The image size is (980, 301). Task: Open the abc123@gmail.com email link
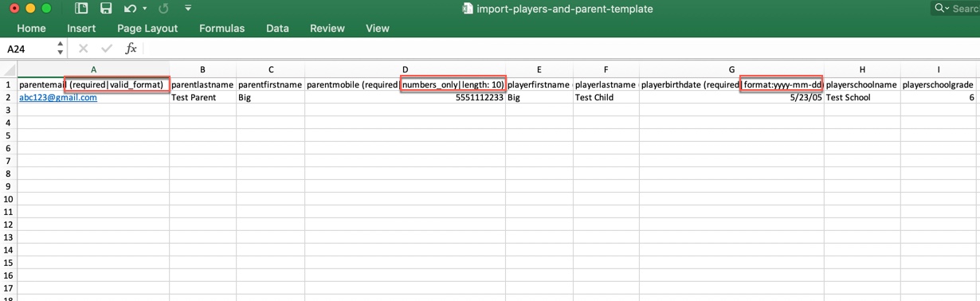[x=58, y=97]
